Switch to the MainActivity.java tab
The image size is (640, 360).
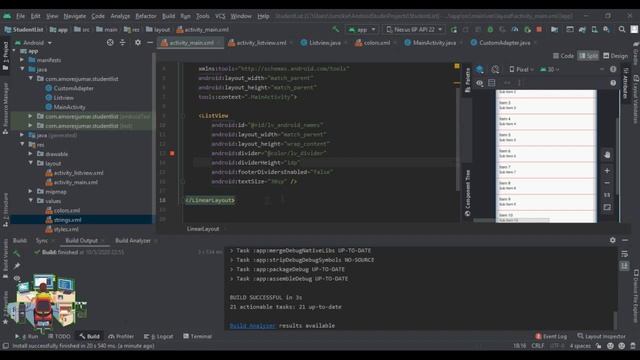(x=433, y=42)
